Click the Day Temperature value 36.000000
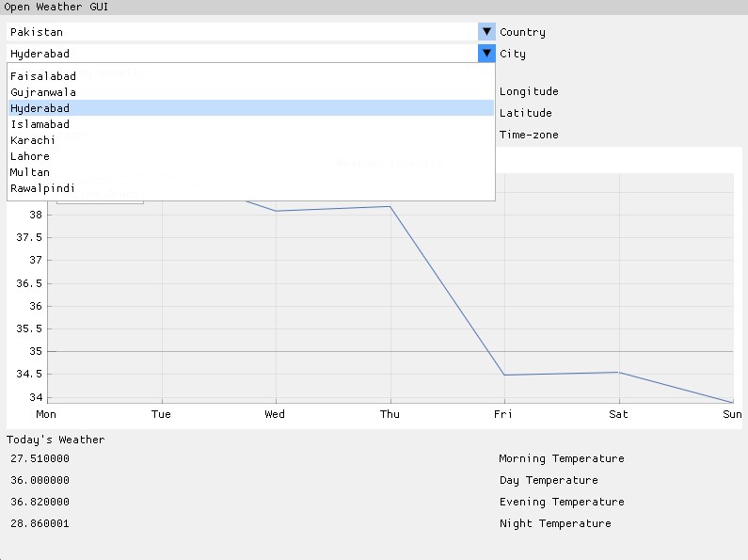Viewport: 748px width, 560px height. [40, 480]
